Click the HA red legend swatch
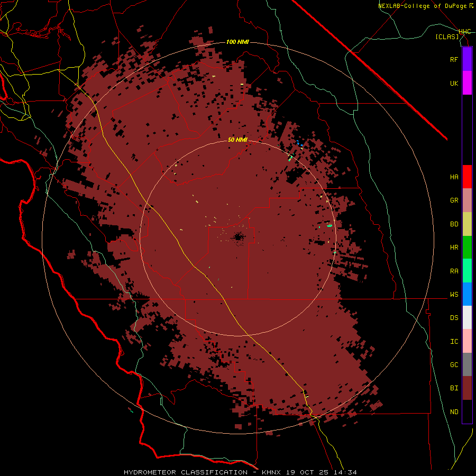This screenshot has width=476, height=476. click(x=467, y=177)
